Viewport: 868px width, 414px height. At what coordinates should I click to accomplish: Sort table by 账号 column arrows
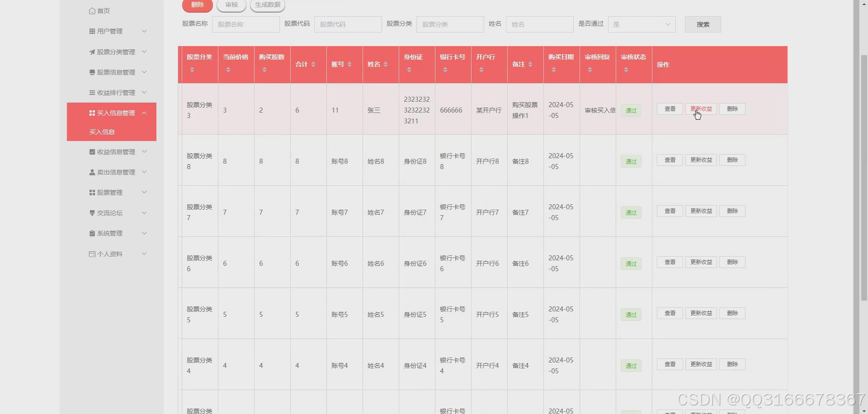point(349,64)
